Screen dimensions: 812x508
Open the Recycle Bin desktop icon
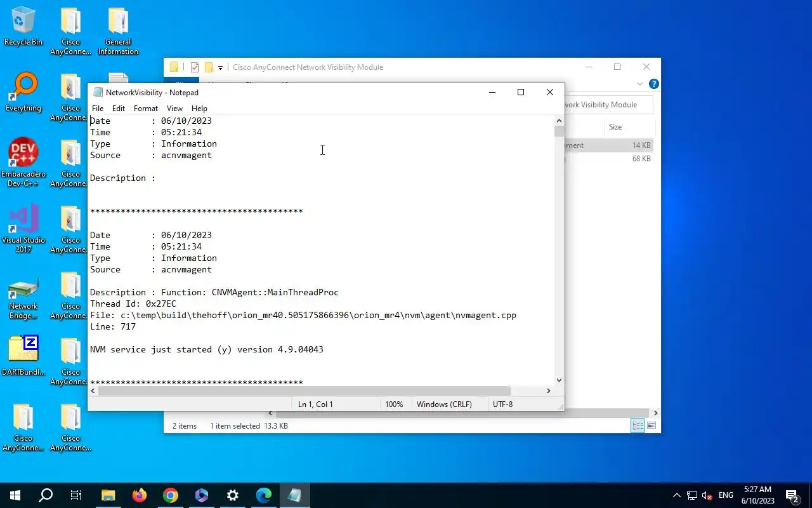pyautogui.click(x=23, y=27)
